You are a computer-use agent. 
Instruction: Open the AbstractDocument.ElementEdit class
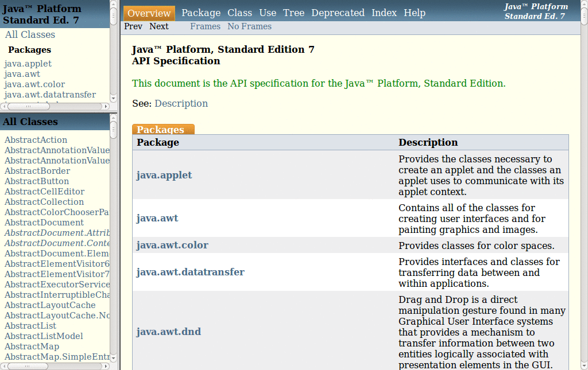57,254
